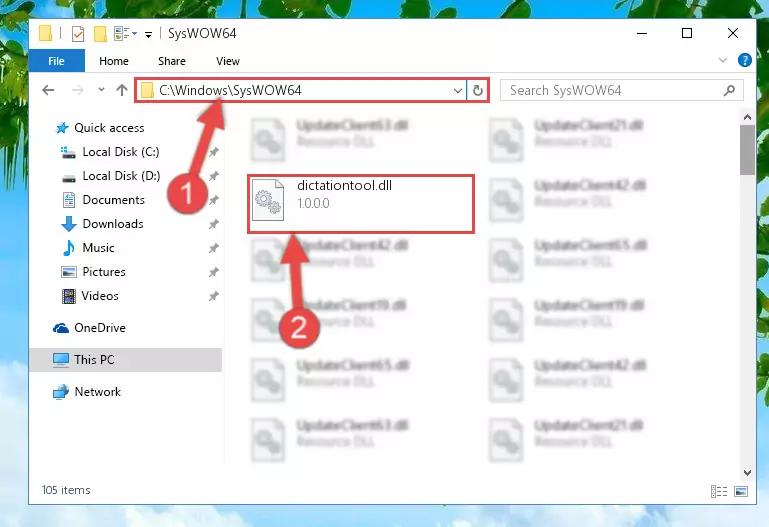
Task: Click the address bar path C:\Windows\SysWOW64
Action: [x=230, y=90]
